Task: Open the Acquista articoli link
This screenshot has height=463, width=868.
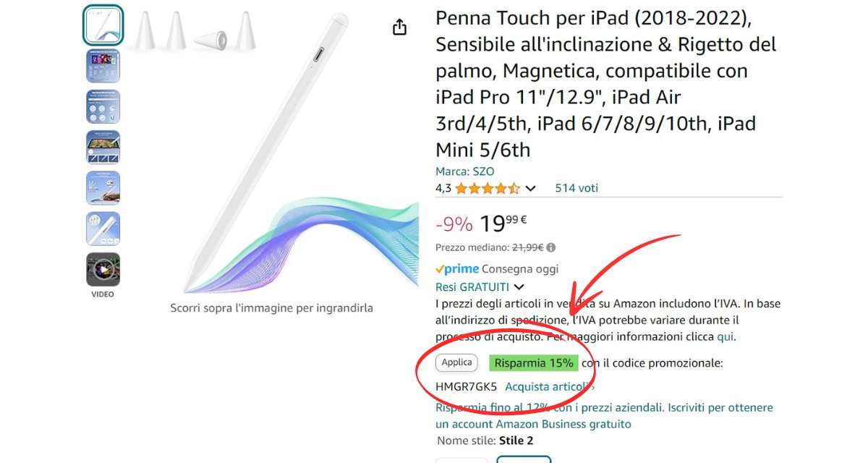Action: 545,386
